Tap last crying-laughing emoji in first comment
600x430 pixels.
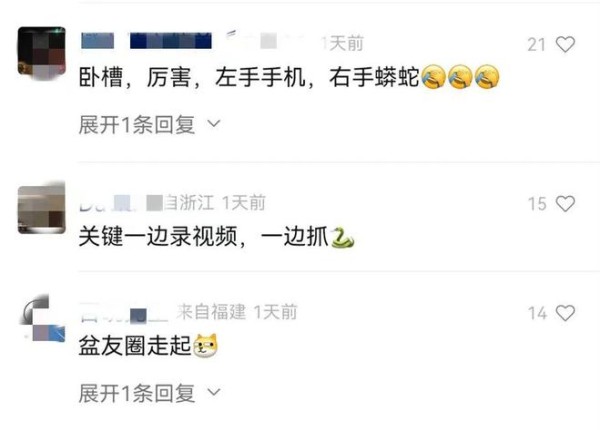487,77
